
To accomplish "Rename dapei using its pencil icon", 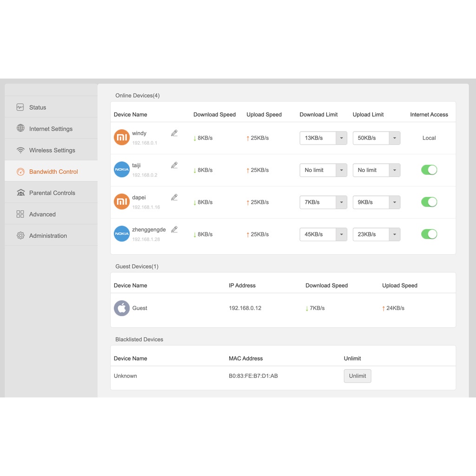I will [174, 197].
